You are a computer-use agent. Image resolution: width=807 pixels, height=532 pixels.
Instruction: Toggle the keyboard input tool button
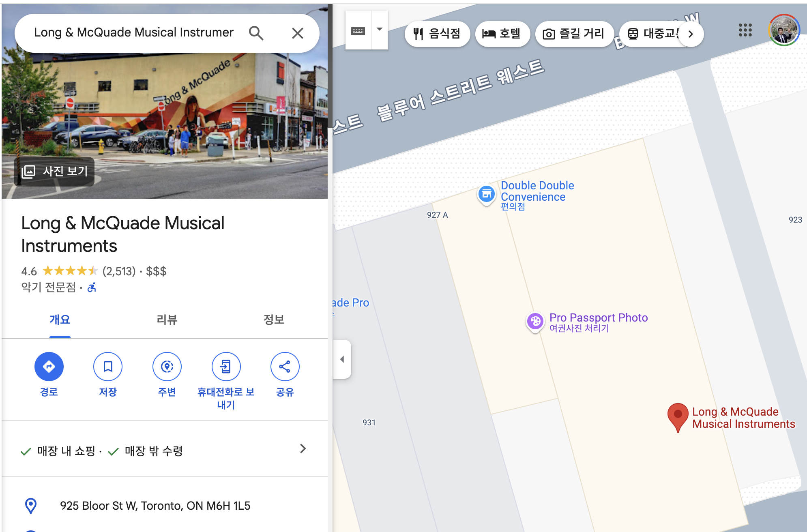[x=358, y=31]
